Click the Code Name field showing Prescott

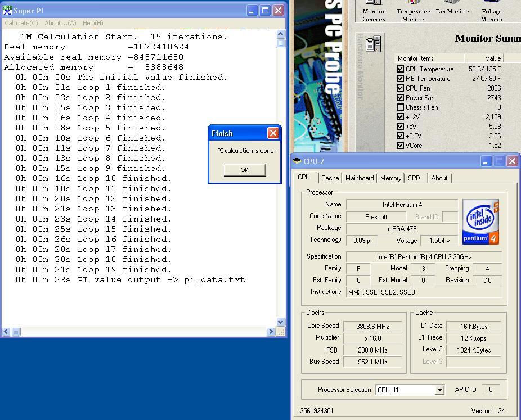[376, 217]
